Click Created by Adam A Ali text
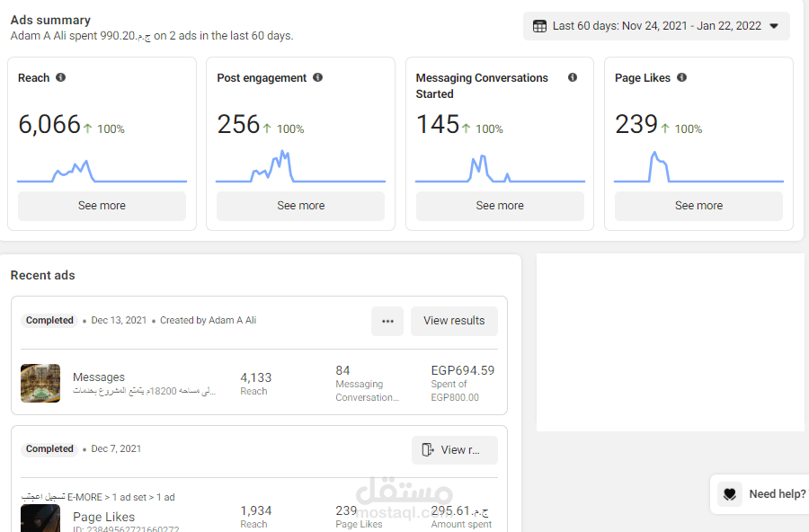809x532 pixels. (208, 321)
